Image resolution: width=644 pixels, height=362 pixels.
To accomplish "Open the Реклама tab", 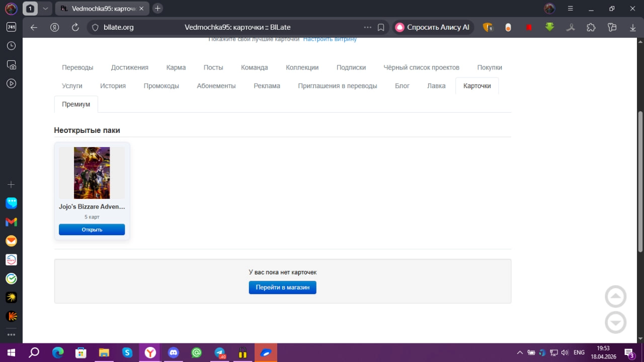I will 267,86.
